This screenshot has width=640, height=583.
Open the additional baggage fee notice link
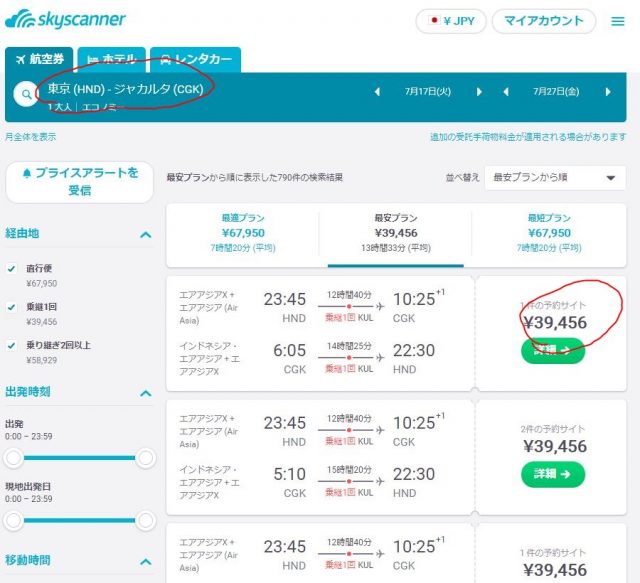coord(528,137)
